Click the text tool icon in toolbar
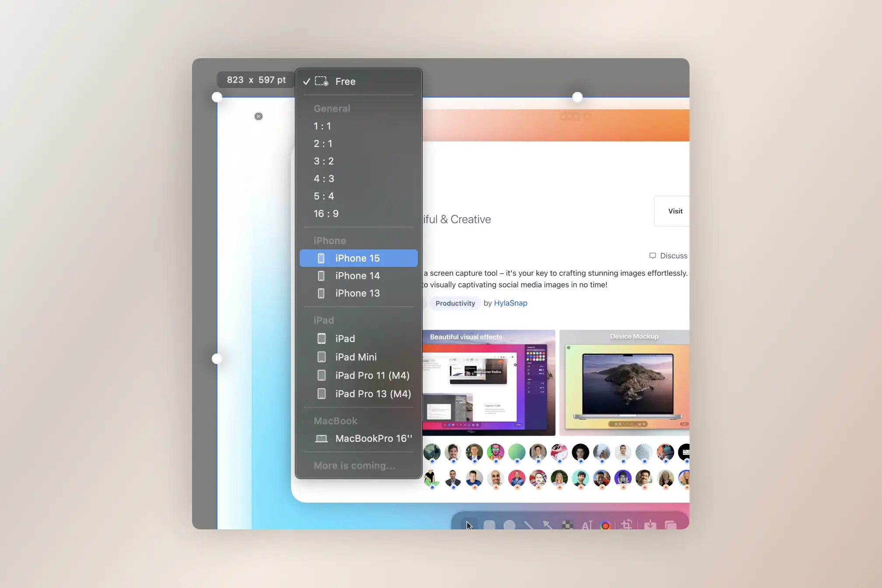882x588 pixels. coord(586,524)
